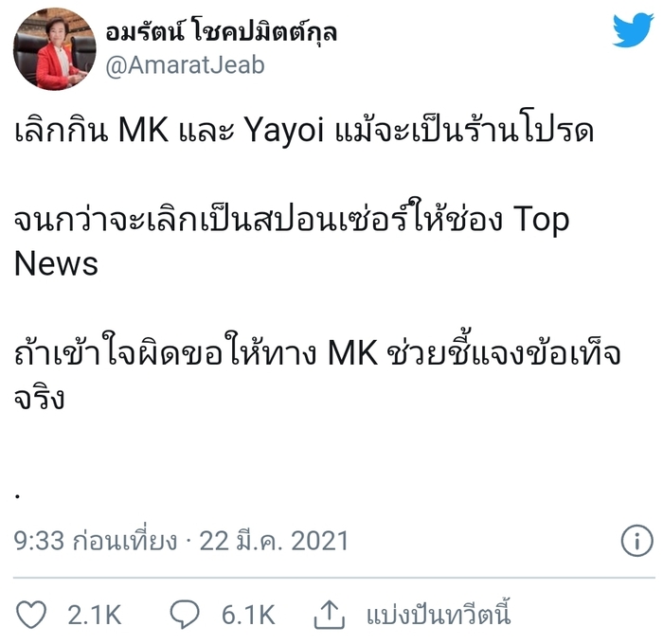This screenshot has width=663, height=644.
Task: Click the word จริง ending the tweet
Action: pyautogui.click(x=40, y=397)
